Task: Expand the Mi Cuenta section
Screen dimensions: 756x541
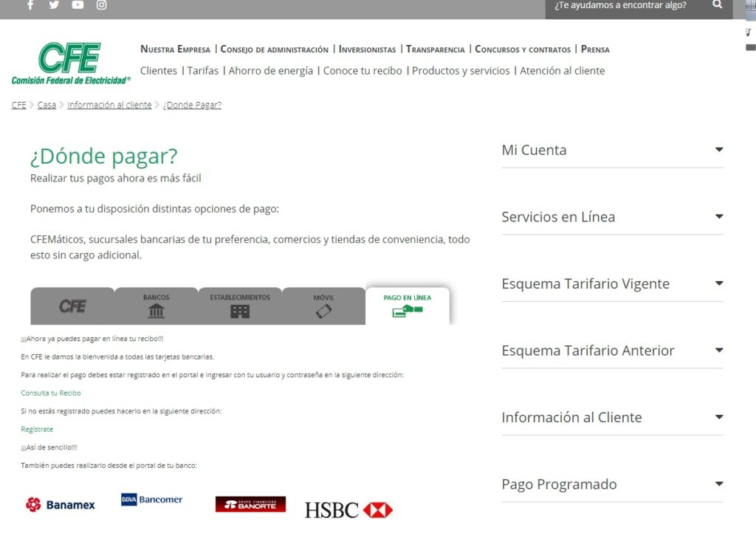Action: click(x=611, y=150)
